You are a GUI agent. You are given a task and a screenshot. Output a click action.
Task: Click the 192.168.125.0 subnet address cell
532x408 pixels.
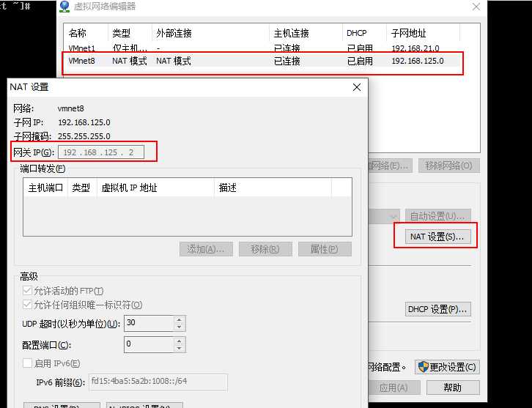pyautogui.click(x=418, y=61)
